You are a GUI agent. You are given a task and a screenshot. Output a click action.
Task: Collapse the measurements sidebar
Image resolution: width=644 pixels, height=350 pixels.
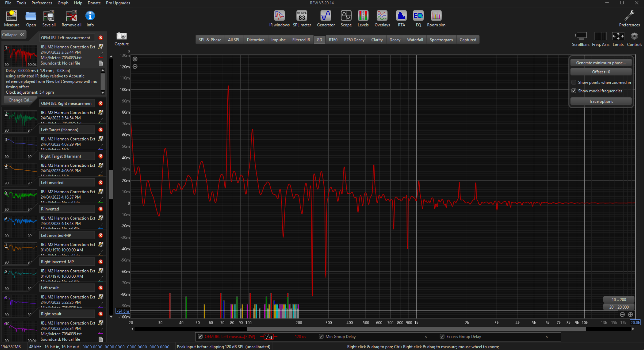pyautogui.click(x=13, y=35)
